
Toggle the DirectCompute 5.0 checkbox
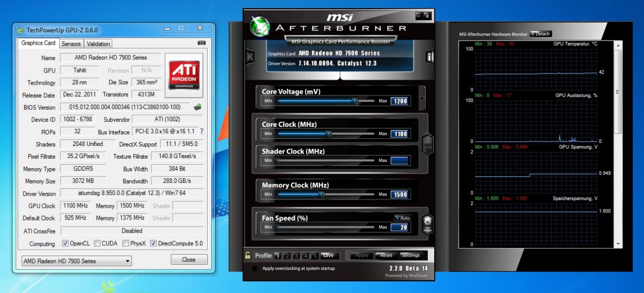(153, 244)
